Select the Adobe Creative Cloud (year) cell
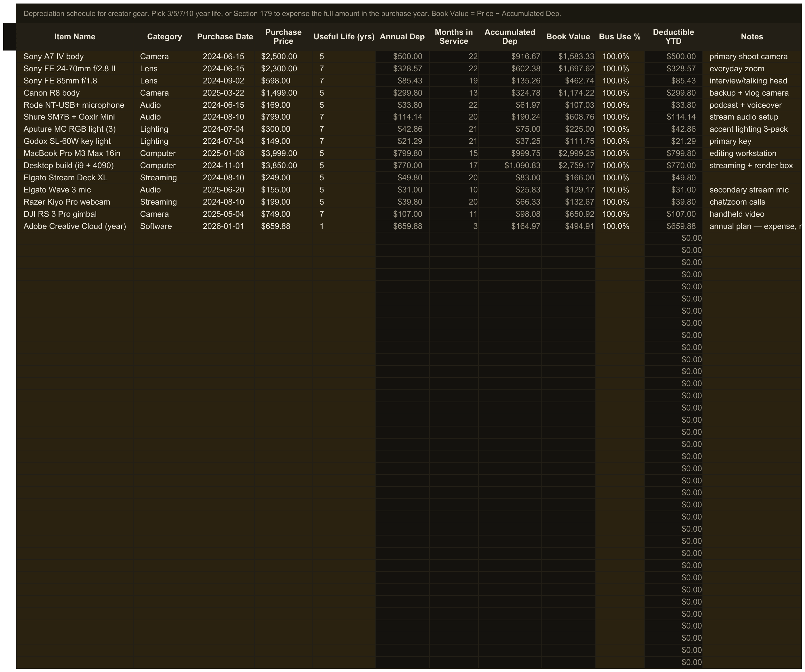This screenshot has width=805, height=672. [75, 226]
